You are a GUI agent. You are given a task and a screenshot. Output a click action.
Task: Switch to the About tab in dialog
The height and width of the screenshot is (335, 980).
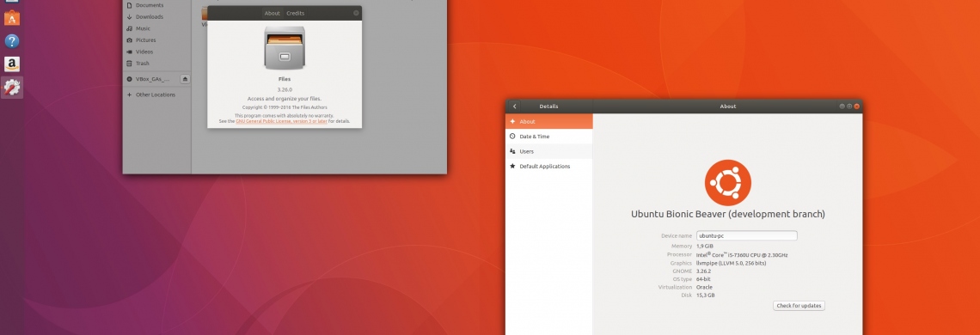272,13
